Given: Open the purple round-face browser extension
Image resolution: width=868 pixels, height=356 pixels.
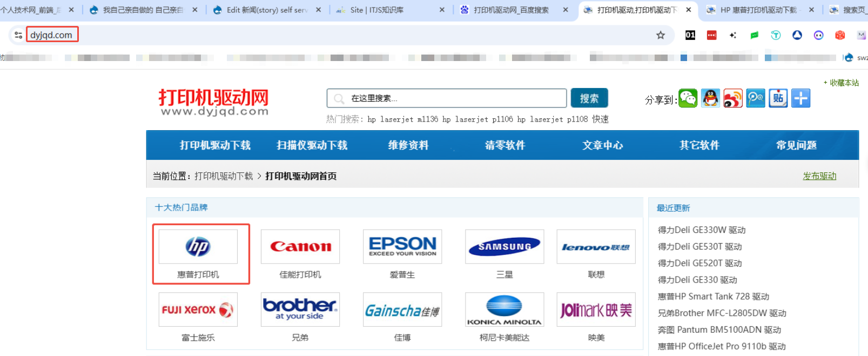Looking at the screenshot, I should point(819,35).
